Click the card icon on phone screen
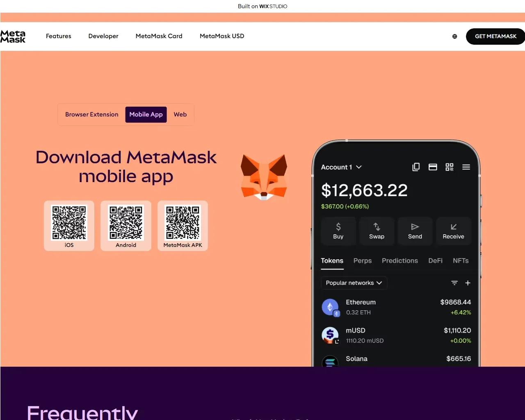This screenshot has height=420, width=525. coord(433,167)
